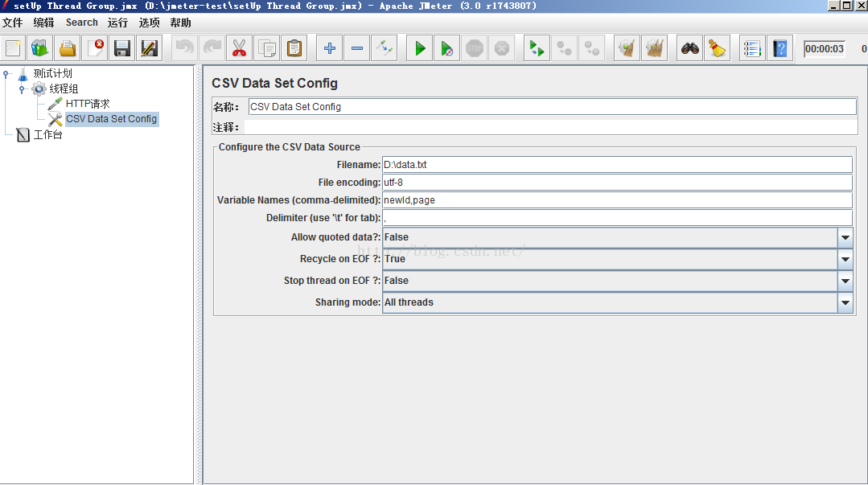Start the test with no pauses
The image size is (868, 485).
click(x=446, y=49)
